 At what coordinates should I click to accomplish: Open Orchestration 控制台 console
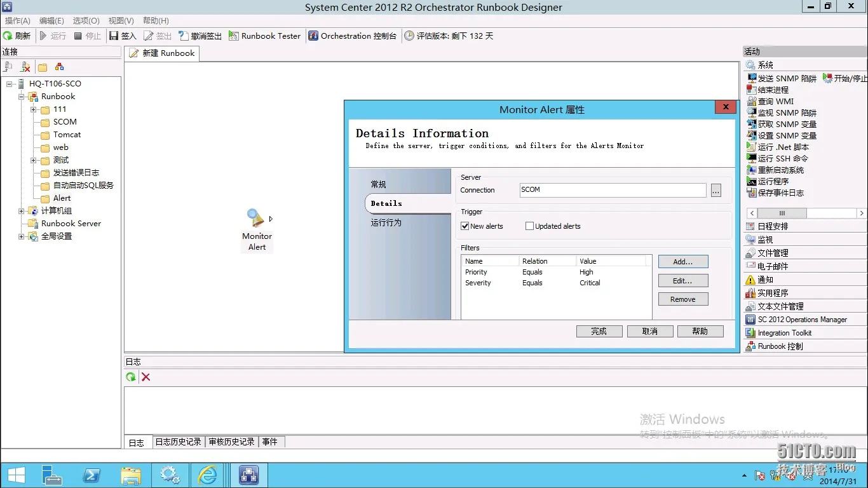point(352,36)
